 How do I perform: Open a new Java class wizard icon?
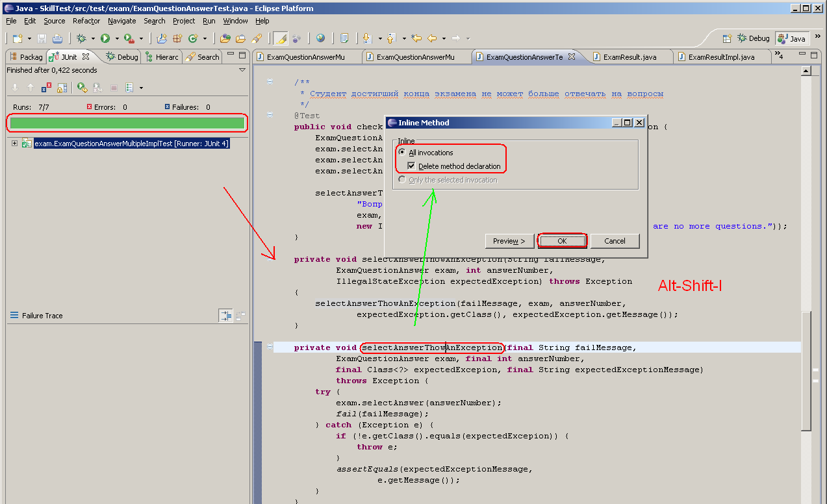194,38
